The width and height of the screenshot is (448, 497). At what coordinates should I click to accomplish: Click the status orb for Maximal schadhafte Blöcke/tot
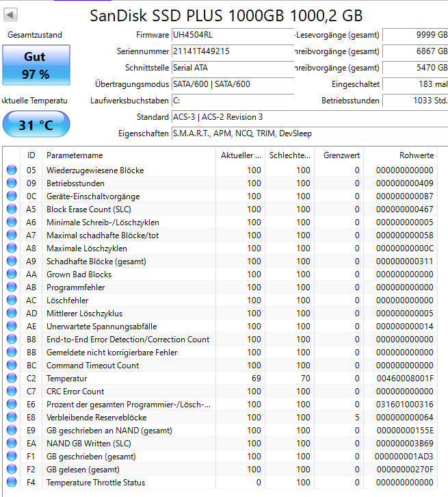(12, 235)
